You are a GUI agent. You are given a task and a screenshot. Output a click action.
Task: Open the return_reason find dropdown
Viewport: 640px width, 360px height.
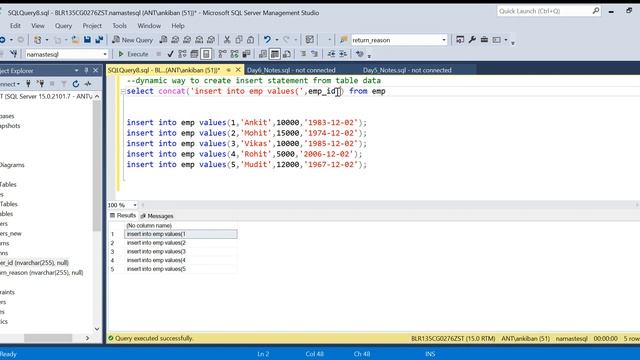click(444, 40)
